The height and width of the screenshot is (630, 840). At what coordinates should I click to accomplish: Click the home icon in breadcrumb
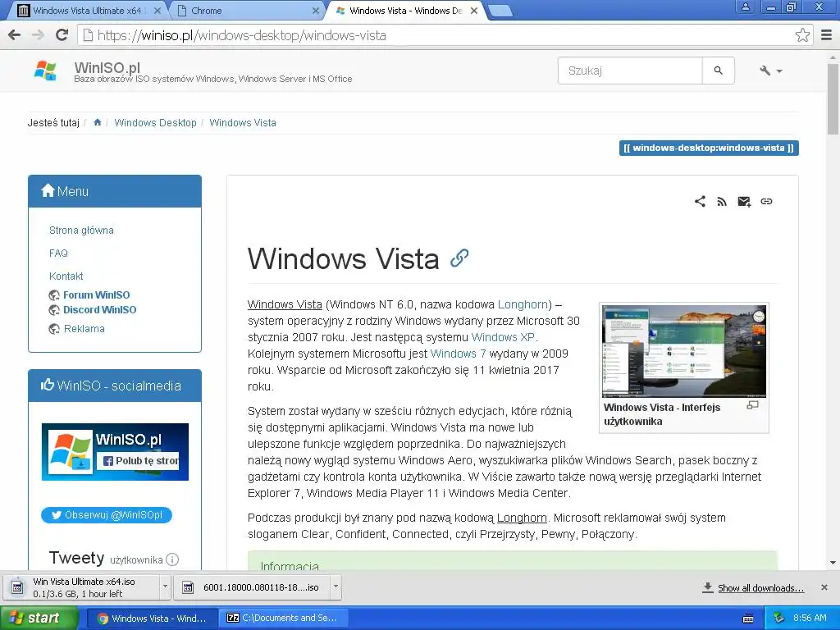(97, 123)
